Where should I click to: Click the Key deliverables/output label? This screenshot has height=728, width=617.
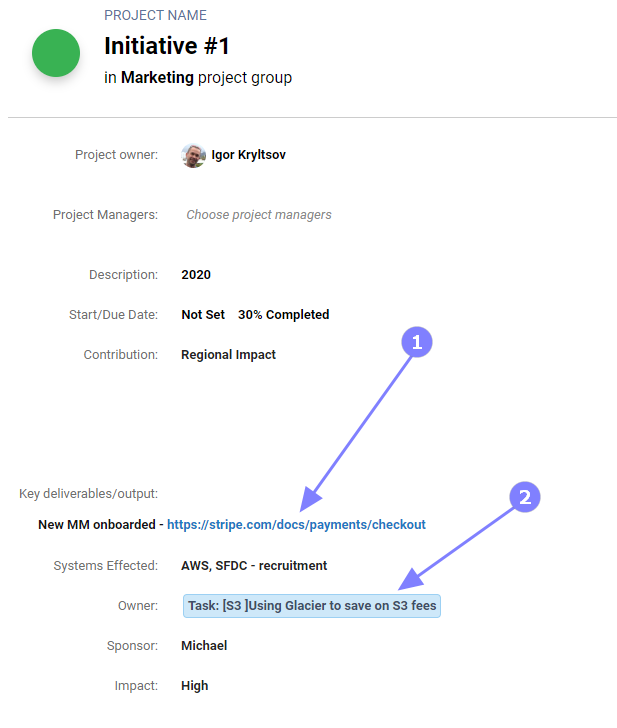(x=88, y=493)
